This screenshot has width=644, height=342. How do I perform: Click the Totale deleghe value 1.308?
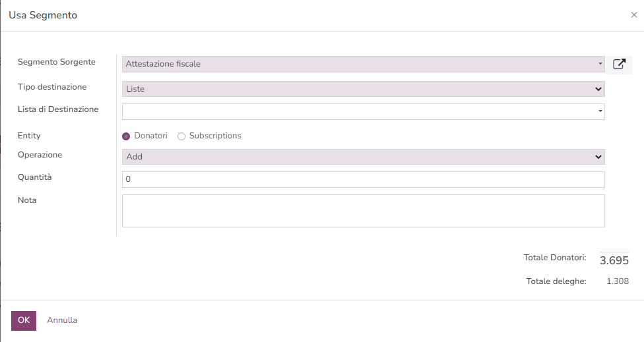tap(617, 281)
